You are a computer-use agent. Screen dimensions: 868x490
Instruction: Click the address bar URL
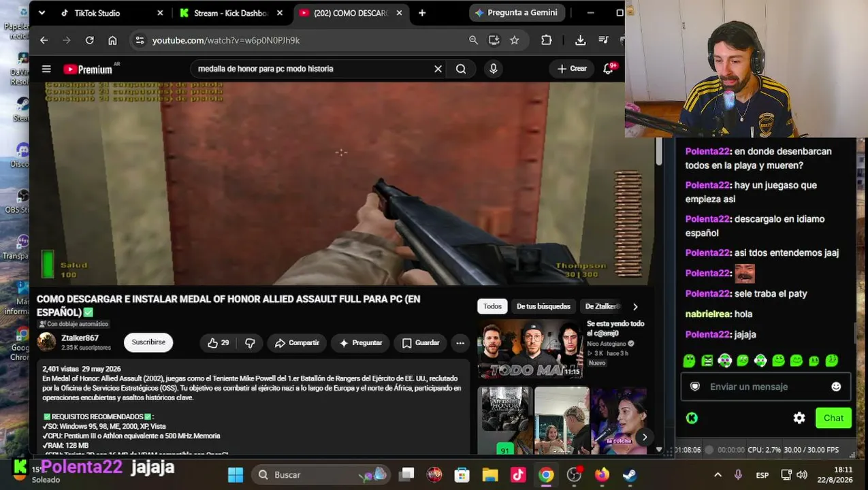[x=226, y=40]
